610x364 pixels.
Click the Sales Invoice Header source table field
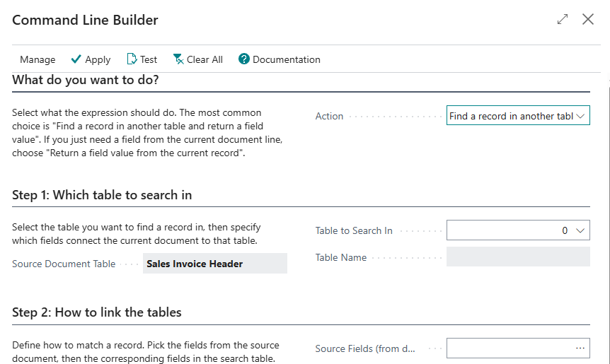[x=215, y=264]
